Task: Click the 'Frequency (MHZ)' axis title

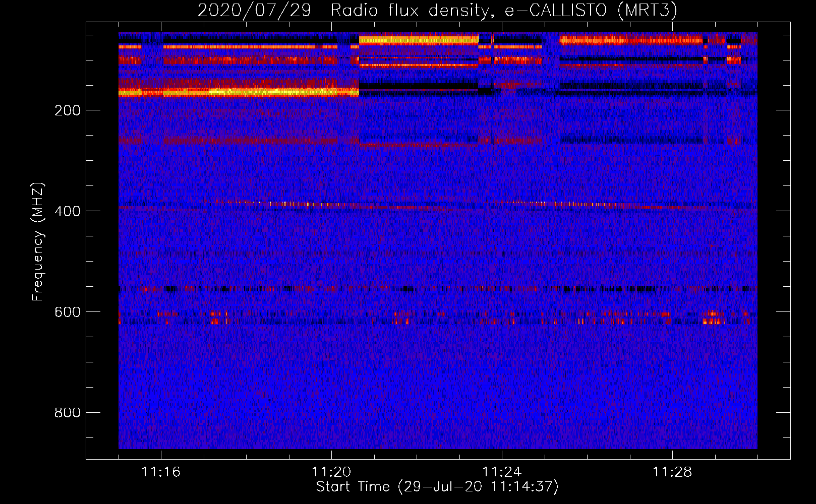Action: tap(38, 241)
